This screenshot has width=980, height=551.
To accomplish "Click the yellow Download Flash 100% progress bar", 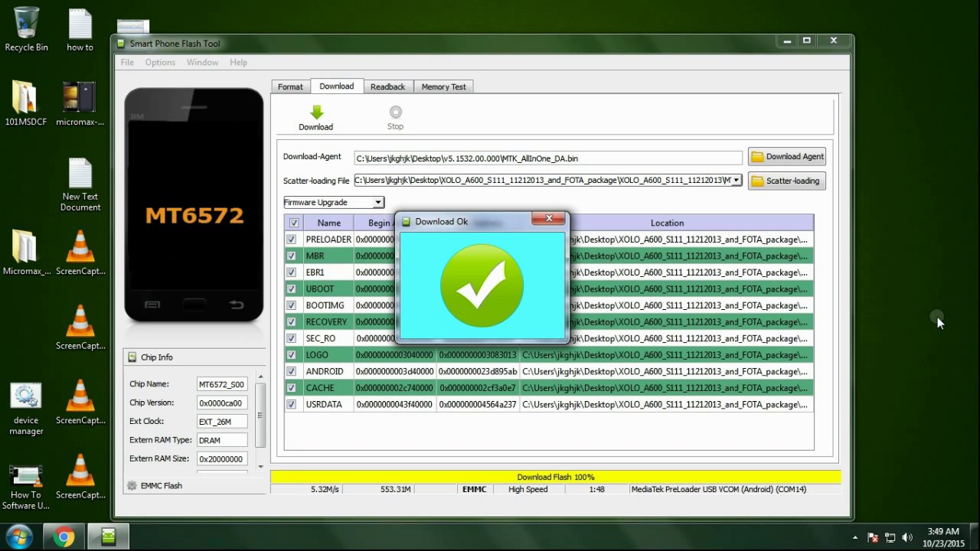I will (556, 477).
